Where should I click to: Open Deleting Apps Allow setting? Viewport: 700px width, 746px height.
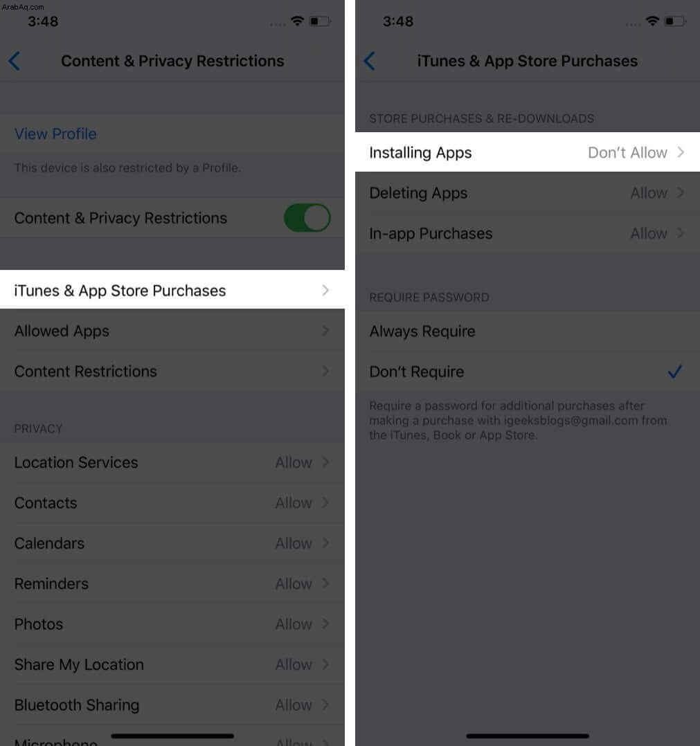point(528,192)
